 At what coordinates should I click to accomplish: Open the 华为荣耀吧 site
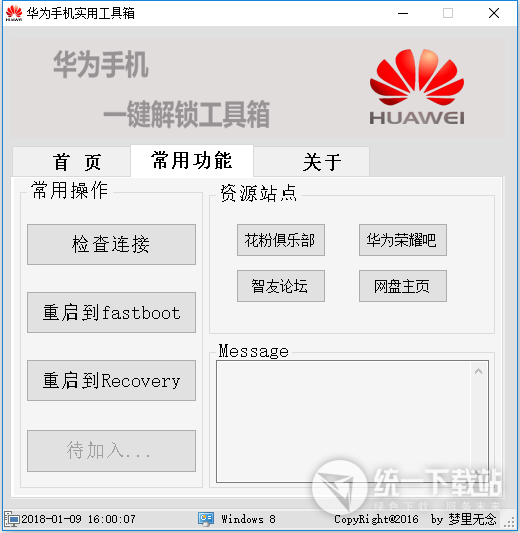403,240
